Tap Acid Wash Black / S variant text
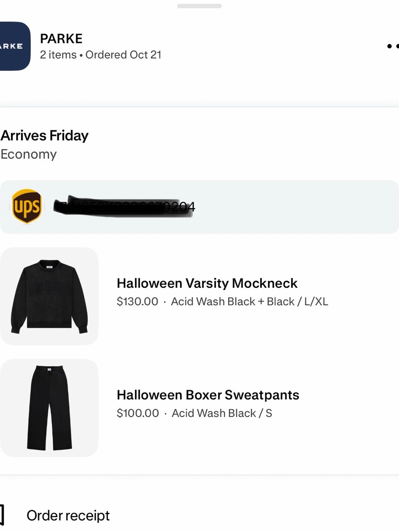This screenshot has width=399, height=532. (222, 413)
